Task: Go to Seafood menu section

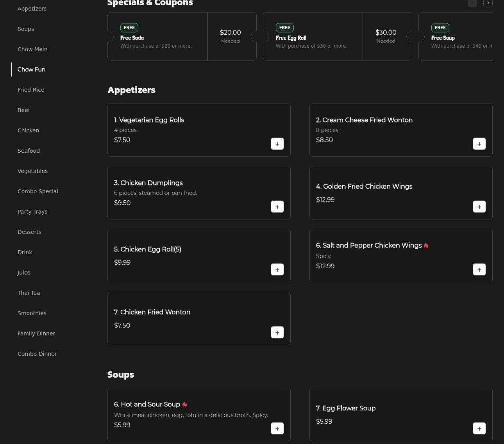Action: click(29, 151)
